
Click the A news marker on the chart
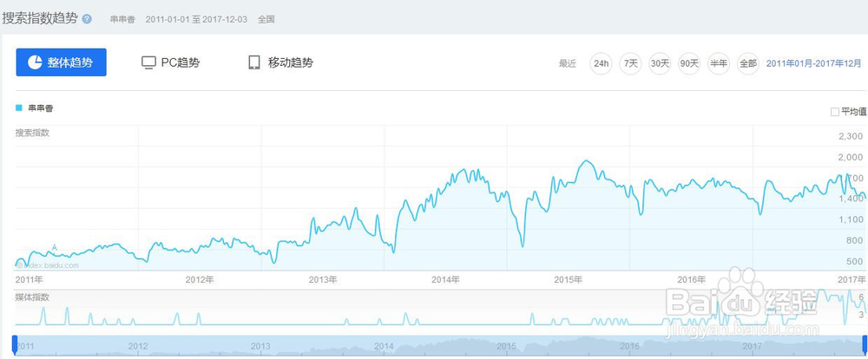point(54,247)
